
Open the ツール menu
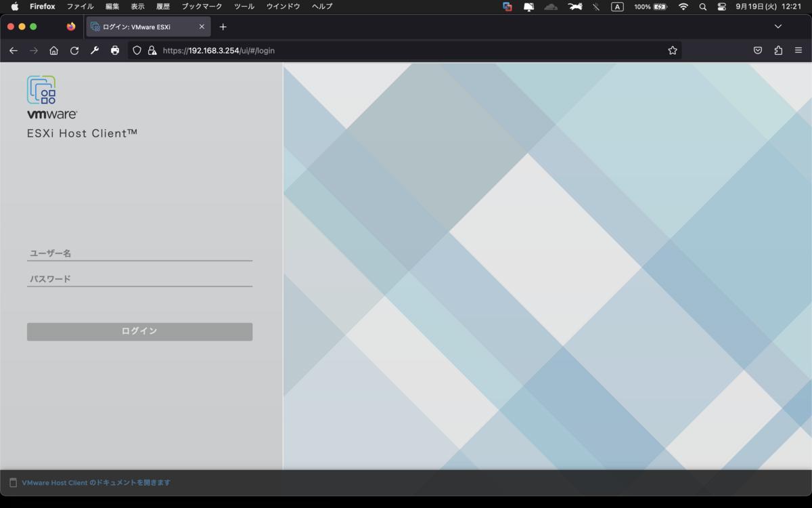(244, 7)
